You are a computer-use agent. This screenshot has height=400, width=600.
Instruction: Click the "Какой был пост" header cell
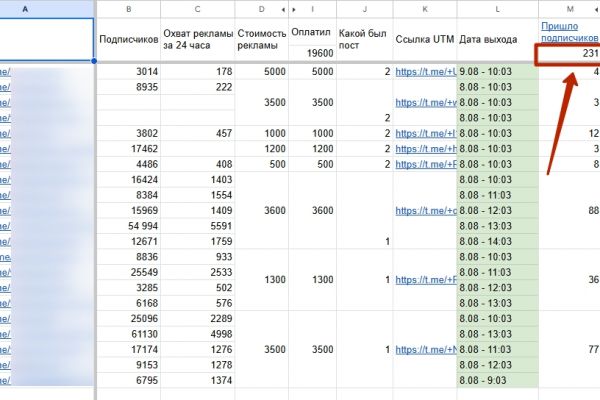pyautogui.click(x=365, y=39)
